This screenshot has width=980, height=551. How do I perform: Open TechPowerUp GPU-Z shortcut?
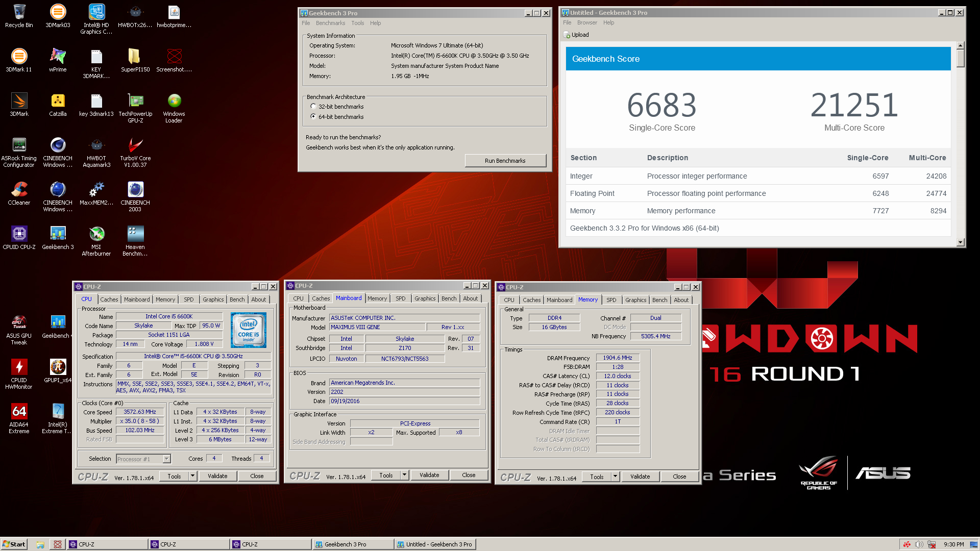[135, 108]
